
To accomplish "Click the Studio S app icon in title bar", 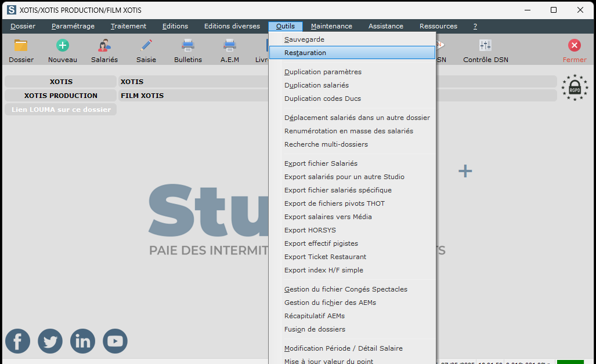I will pos(12,10).
